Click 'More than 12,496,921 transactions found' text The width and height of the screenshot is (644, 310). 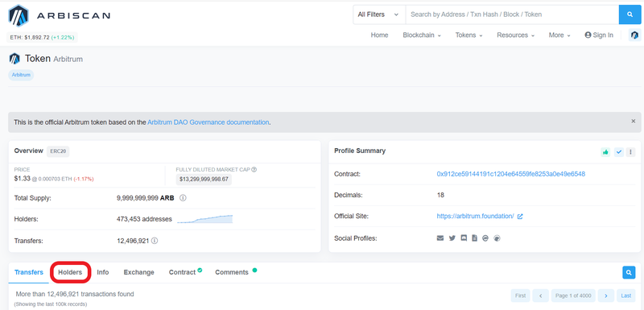[x=75, y=294]
